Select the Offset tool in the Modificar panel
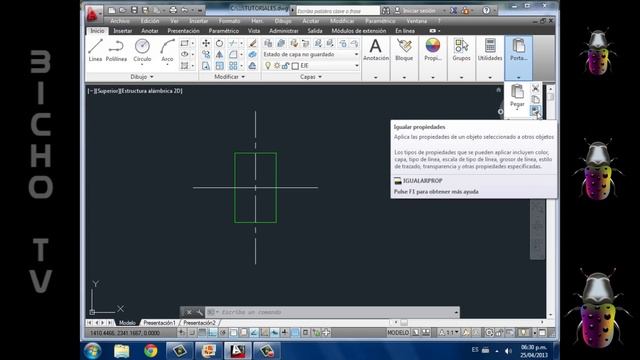The width and height of the screenshot is (640, 360). pyautogui.click(x=253, y=65)
